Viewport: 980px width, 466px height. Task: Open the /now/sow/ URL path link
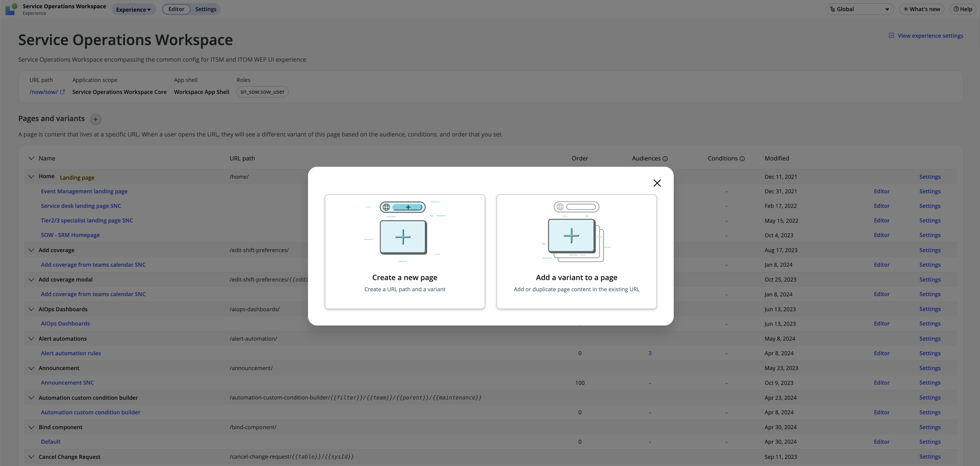tap(43, 92)
